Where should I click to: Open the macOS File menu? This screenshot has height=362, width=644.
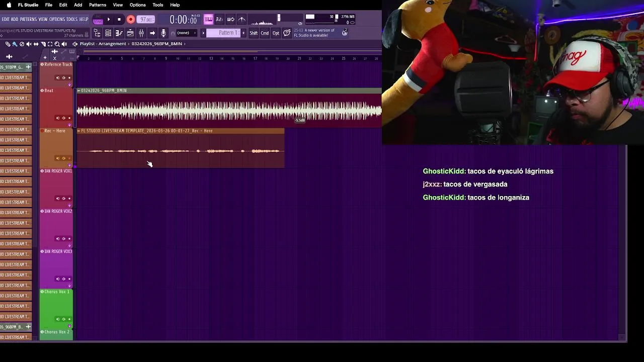click(49, 5)
